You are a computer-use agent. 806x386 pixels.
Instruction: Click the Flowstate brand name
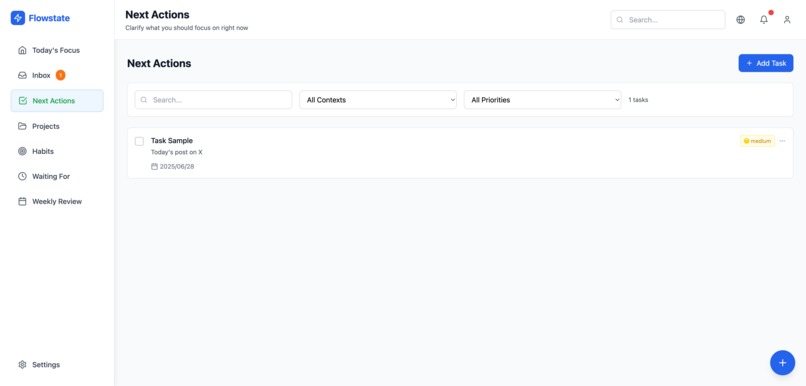(49, 19)
